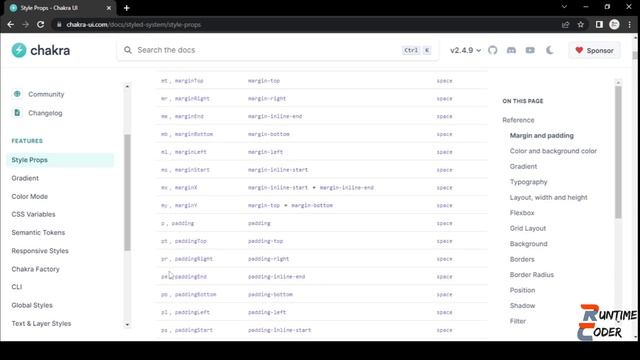Image resolution: width=640 pixels, height=360 pixels.
Task: Open the Discord icon link
Action: tap(511, 50)
